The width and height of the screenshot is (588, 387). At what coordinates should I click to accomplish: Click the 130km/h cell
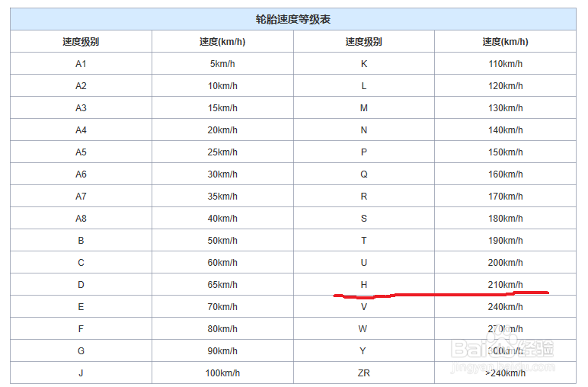tap(505, 108)
